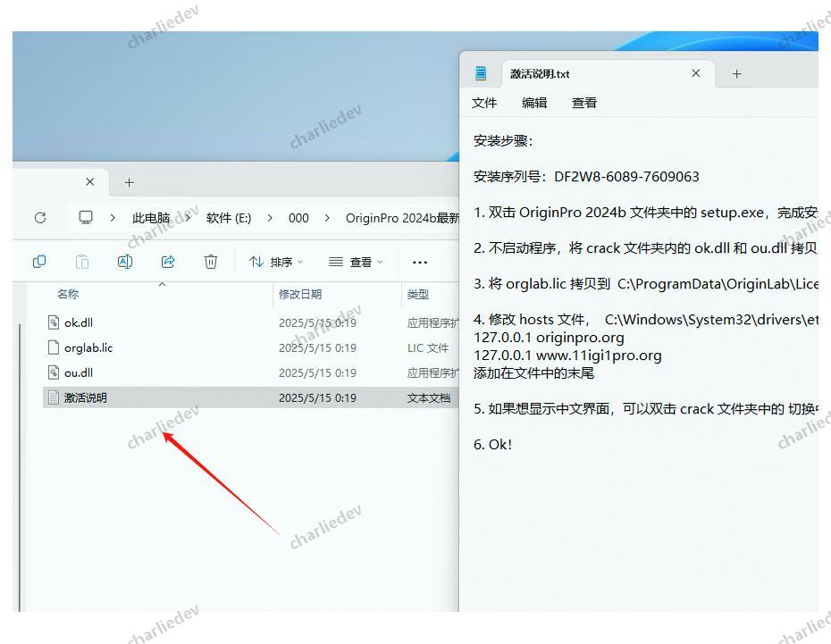Click the 安装步骤 heading line in Notepad
Viewport: 831px width, 644px height.
click(502, 140)
